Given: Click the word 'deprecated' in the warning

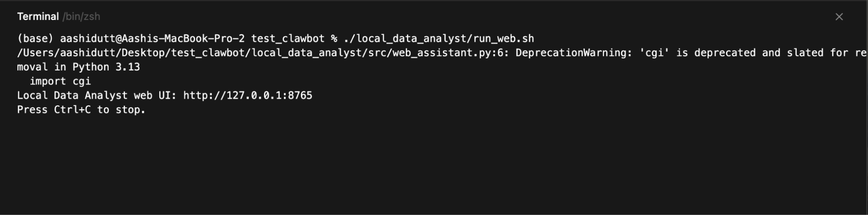Looking at the screenshot, I should point(725,53).
